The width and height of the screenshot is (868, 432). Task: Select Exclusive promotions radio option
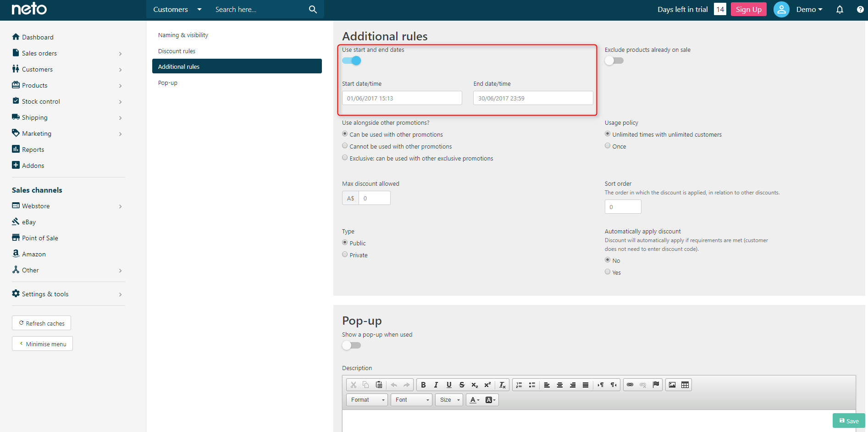[345, 158]
